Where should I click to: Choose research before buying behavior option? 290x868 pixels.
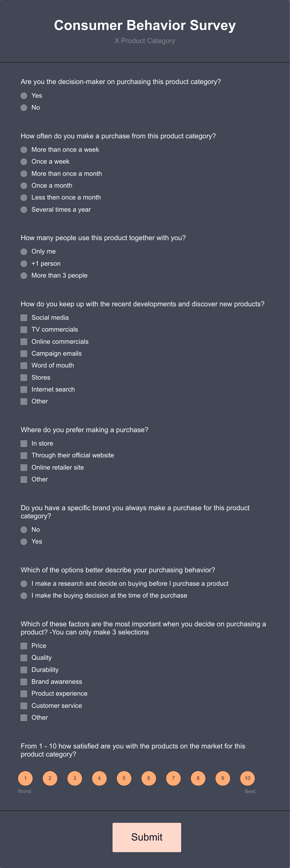pyautogui.click(x=24, y=583)
